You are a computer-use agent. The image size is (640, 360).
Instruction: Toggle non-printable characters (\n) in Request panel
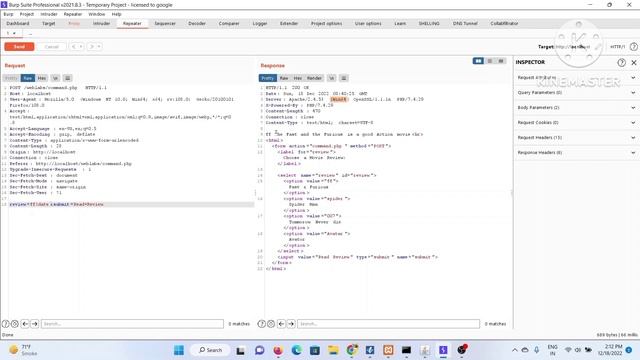point(55,78)
